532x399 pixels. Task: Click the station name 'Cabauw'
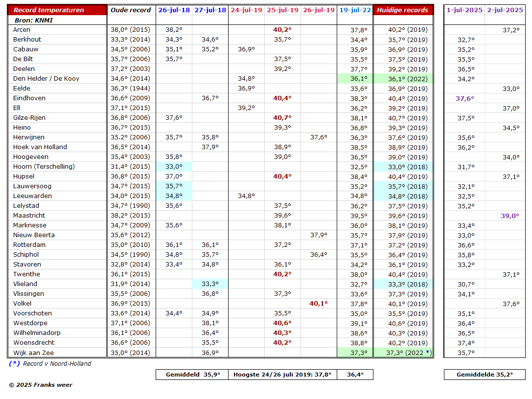click(26, 49)
